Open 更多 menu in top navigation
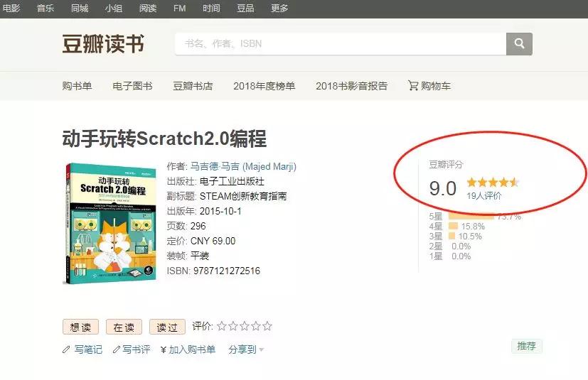The width and height of the screenshot is (588, 380). [279, 9]
